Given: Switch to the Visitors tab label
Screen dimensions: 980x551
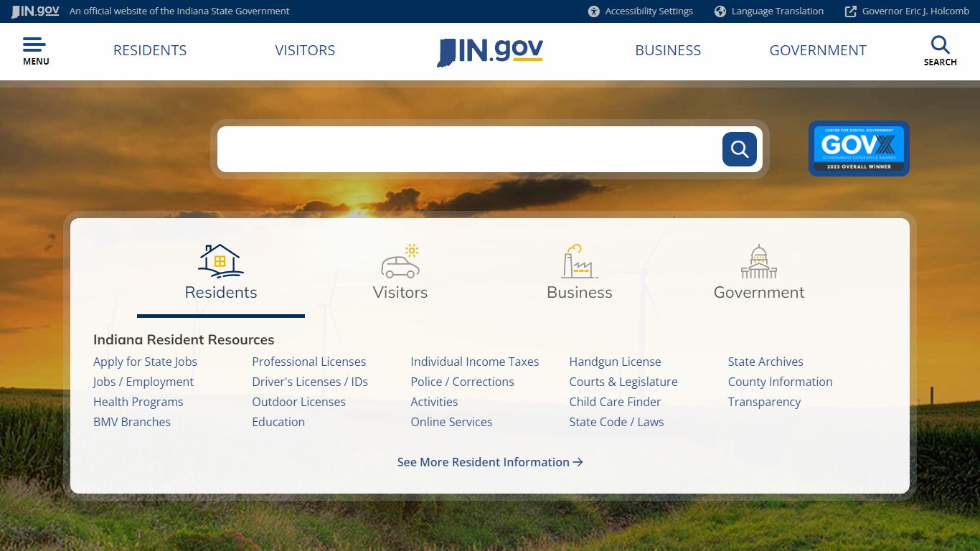Looking at the screenshot, I should point(400,292).
